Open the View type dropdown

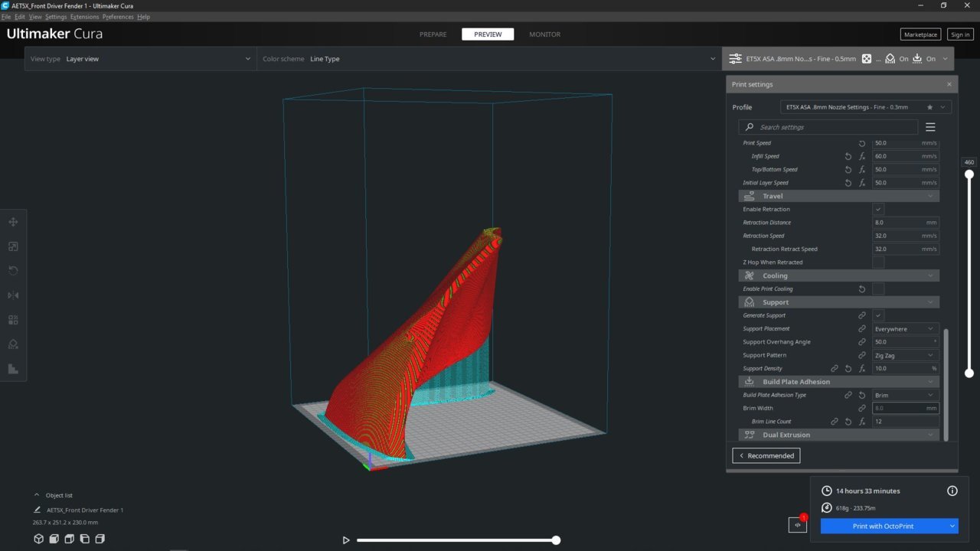pyautogui.click(x=140, y=59)
